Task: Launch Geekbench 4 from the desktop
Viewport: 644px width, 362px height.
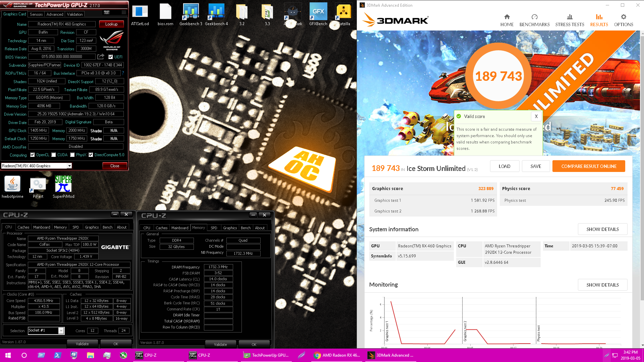Action: click(216, 15)
